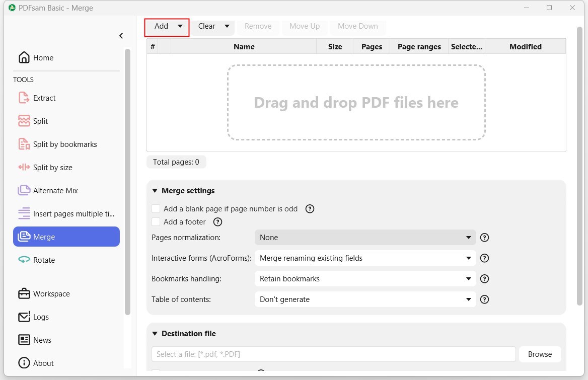Open the Workspace section
Viewport: 588px width, 380px height.
tap(51, 293)
